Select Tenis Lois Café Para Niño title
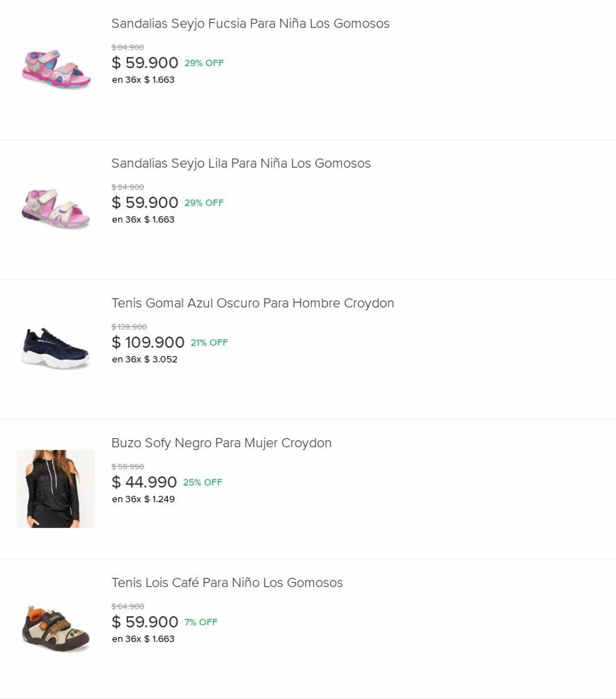The image size is (616, 699). [227, 583]
